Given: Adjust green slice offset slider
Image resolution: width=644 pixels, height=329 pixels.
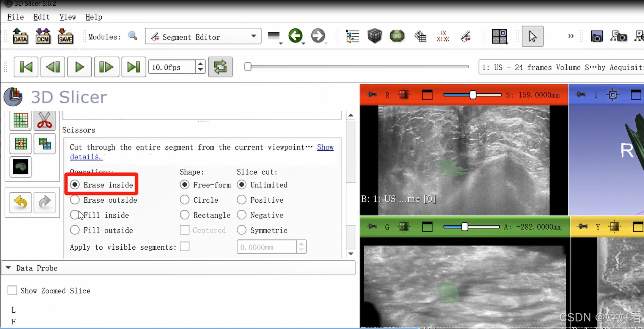Looking at the screenshot, I should 471,227.
